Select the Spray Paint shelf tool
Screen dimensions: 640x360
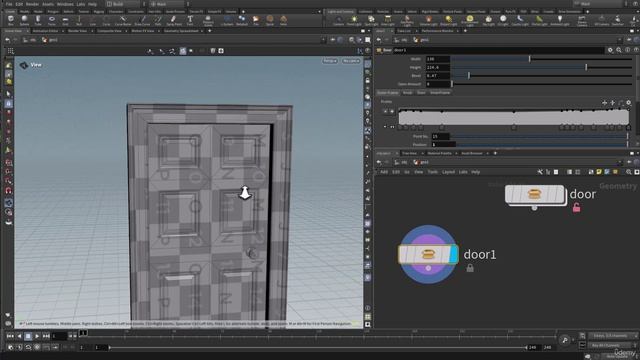point(173,20)
